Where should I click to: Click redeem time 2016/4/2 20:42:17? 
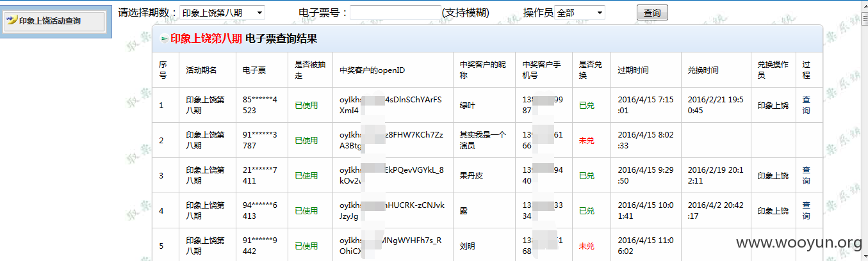click(x=716, y=210)
